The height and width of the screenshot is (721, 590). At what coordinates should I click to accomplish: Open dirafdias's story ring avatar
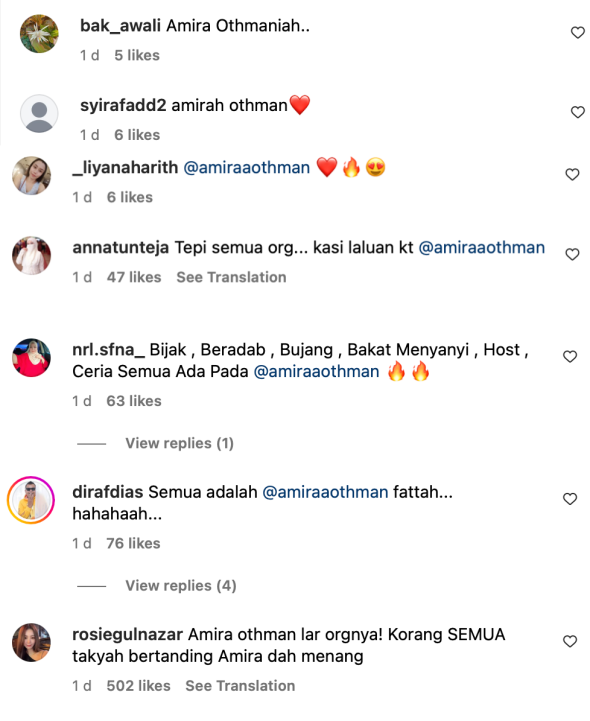pyautogui.click(x=31, y=500)
